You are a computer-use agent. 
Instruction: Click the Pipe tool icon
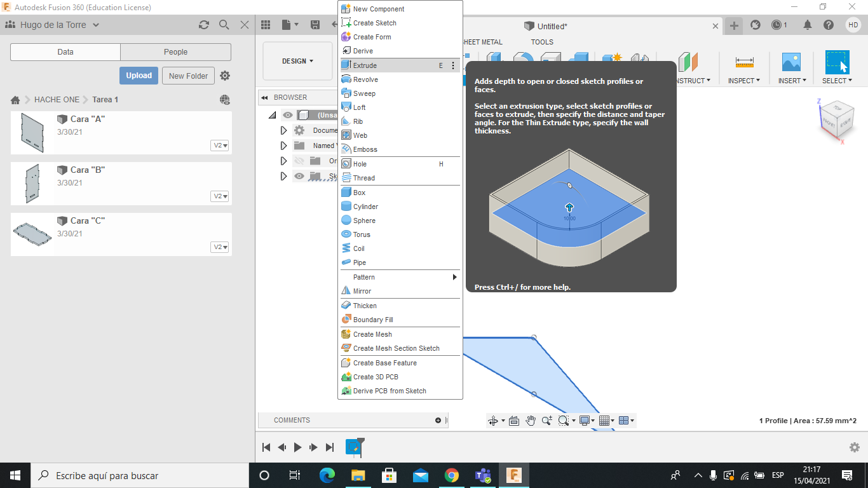[x=346, y=262]
